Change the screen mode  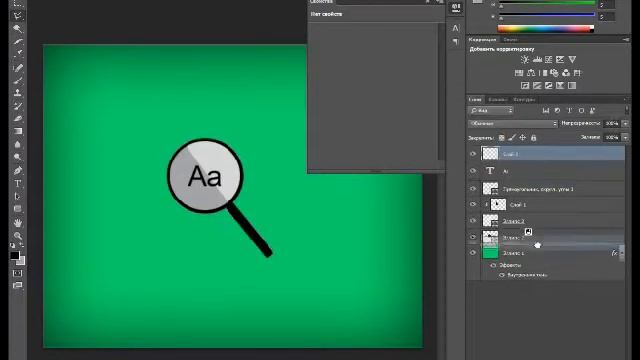(x=17, y=285)
